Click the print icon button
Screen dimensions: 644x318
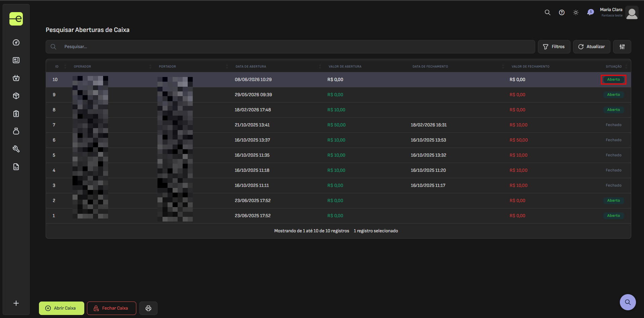[148, 308]
